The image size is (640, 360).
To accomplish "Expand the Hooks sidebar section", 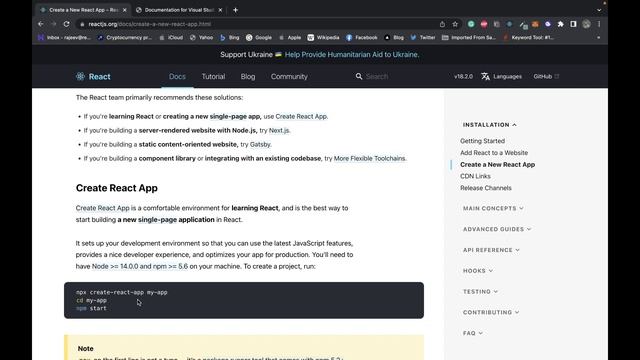I will [478, 271].
